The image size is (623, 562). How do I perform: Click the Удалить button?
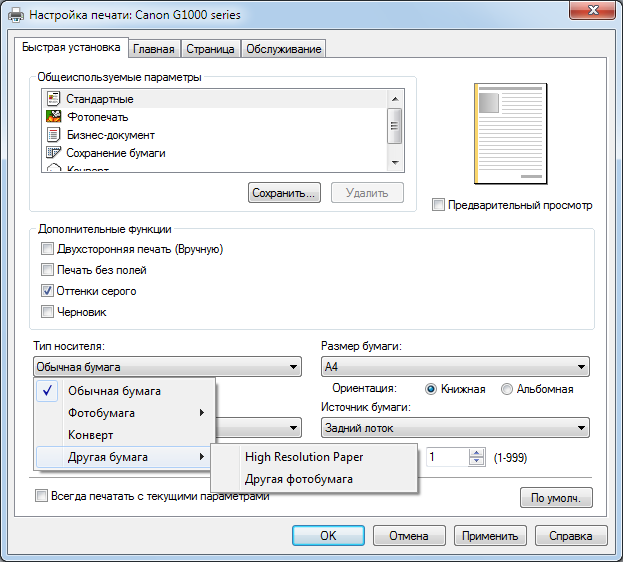[x=367, y=193]
